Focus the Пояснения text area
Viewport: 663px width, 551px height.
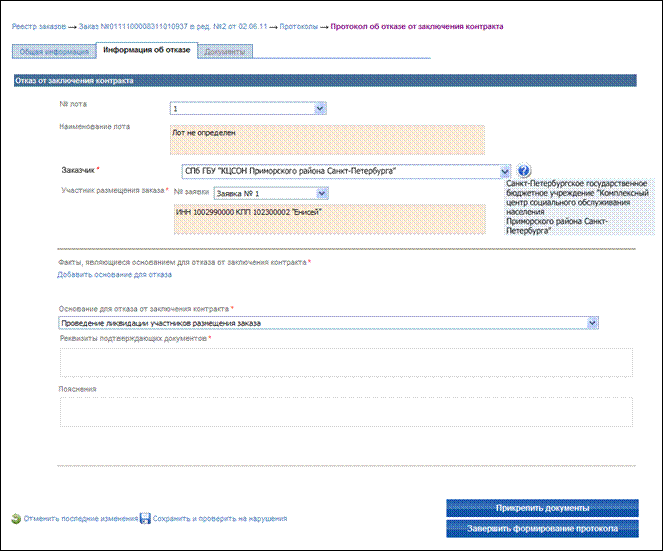point(346,412)
